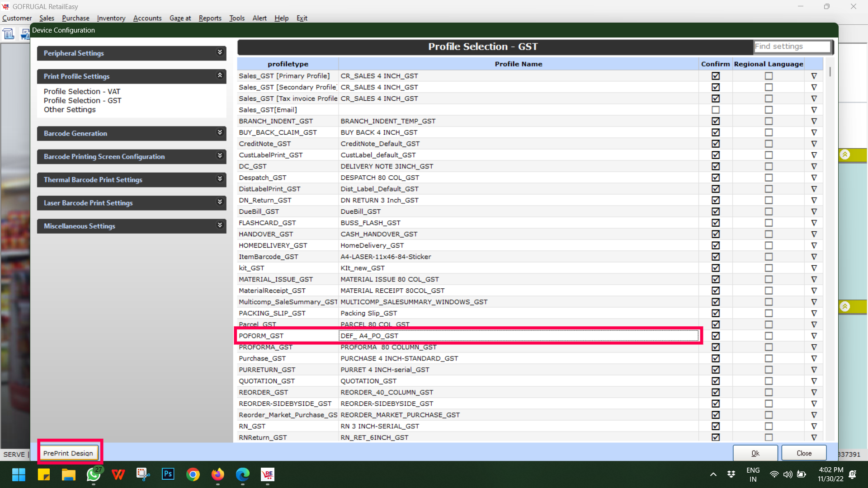This screenshot has height=488, width=868.
Task: Open the Inventory menu
Action: coord(111,18)
